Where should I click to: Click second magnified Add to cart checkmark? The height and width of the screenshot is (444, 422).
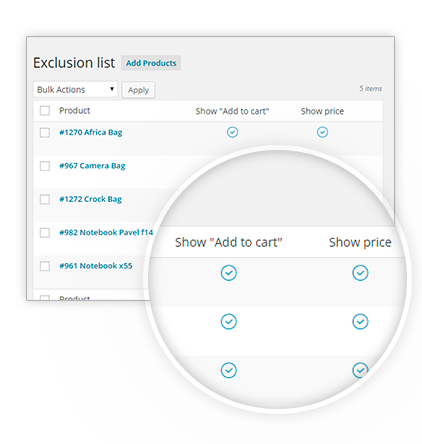(x=229, y=322)
